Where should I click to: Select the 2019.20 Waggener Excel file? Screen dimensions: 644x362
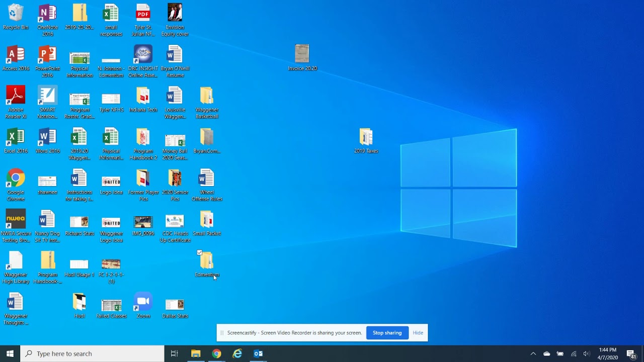79,144
